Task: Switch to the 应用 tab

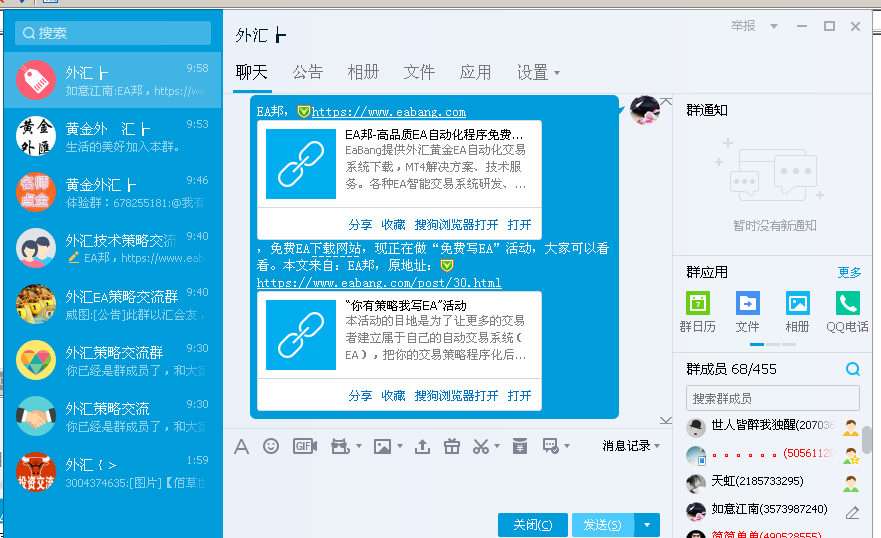Action: point(475,72)
